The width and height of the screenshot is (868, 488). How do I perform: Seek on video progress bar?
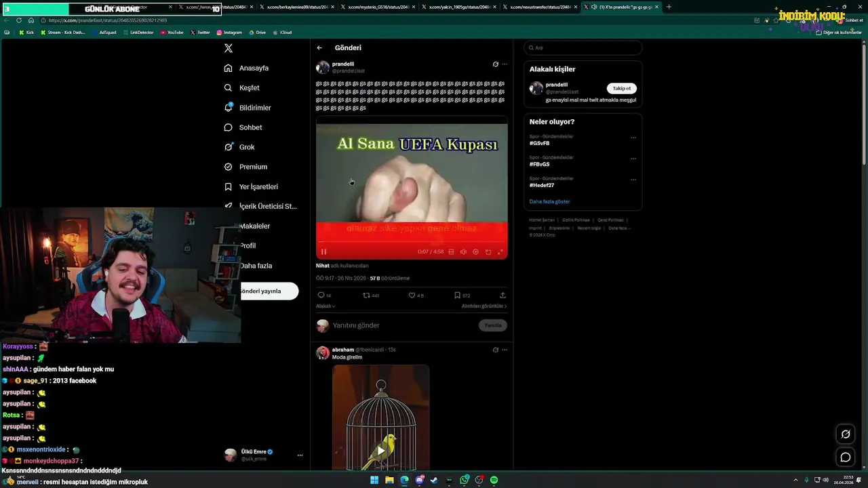pos(412,241)
